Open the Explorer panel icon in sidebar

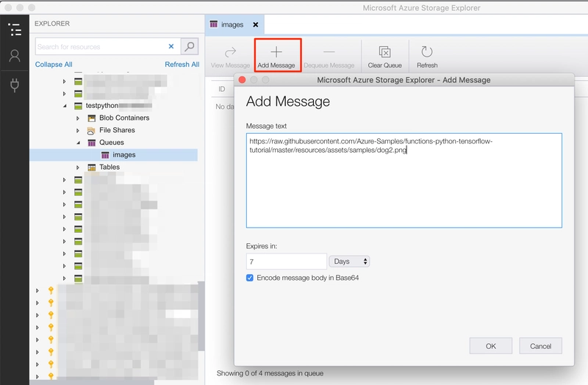(x=14, y=29)
